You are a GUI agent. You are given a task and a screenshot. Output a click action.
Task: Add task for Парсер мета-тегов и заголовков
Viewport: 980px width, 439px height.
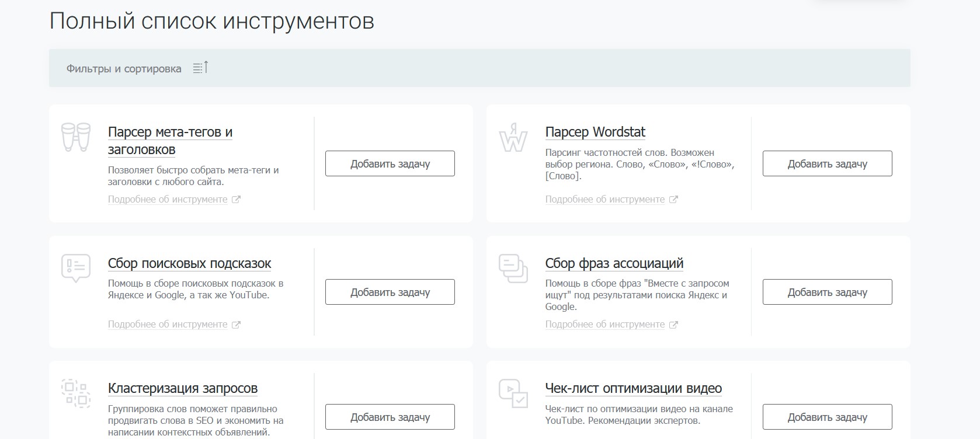(390, 164)
